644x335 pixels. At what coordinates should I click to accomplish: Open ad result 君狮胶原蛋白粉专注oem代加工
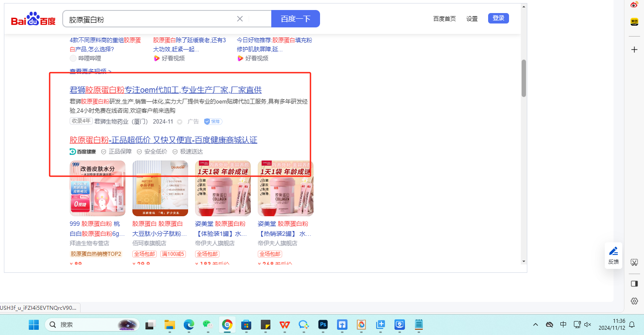(165, 90)
